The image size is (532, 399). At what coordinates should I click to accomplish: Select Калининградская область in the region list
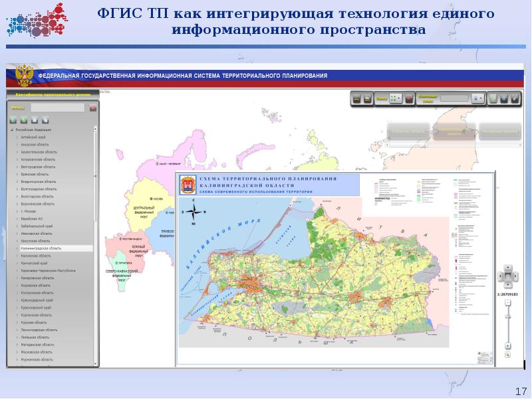41,248
